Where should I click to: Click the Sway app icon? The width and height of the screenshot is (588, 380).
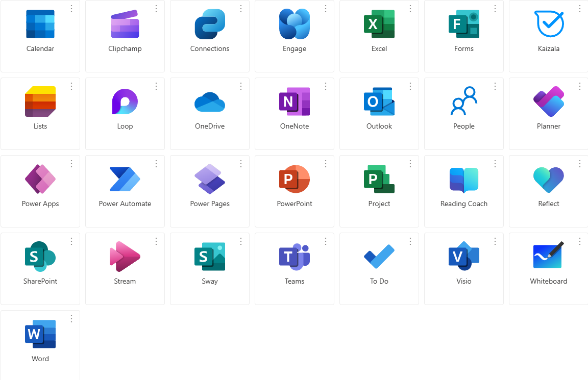click(210, 257)
